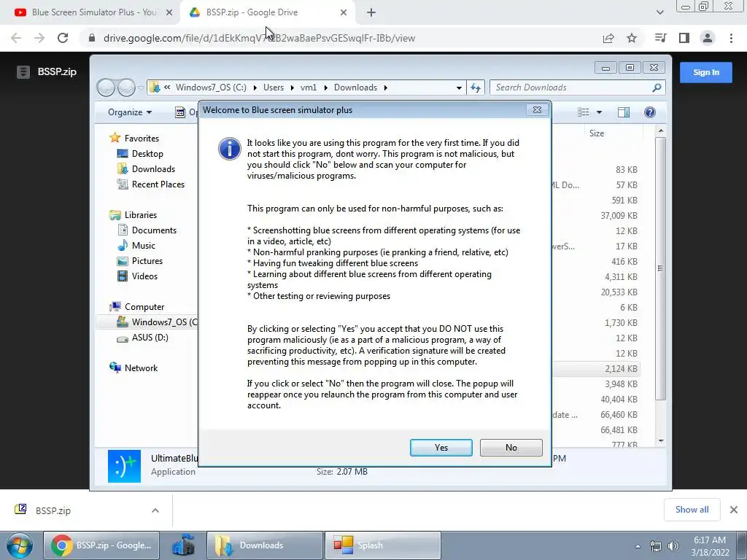This screenshot has height=560, width=747.
Task: Toggle the Explorer preview pane
Action: coord(623,112)
